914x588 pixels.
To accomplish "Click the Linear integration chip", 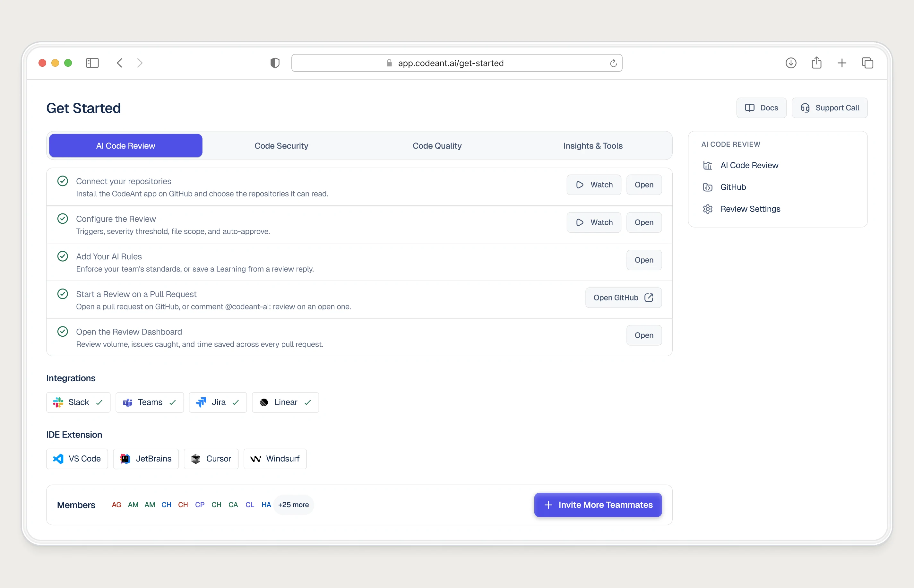I will tap(286, 402).
